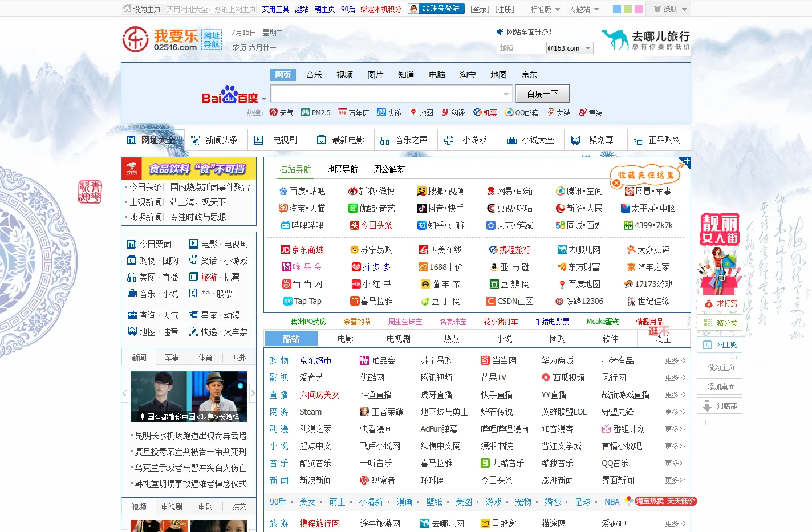Click the 网址大全 nav icon
Viewport: 812px width, 532px height.
point(131,140)
